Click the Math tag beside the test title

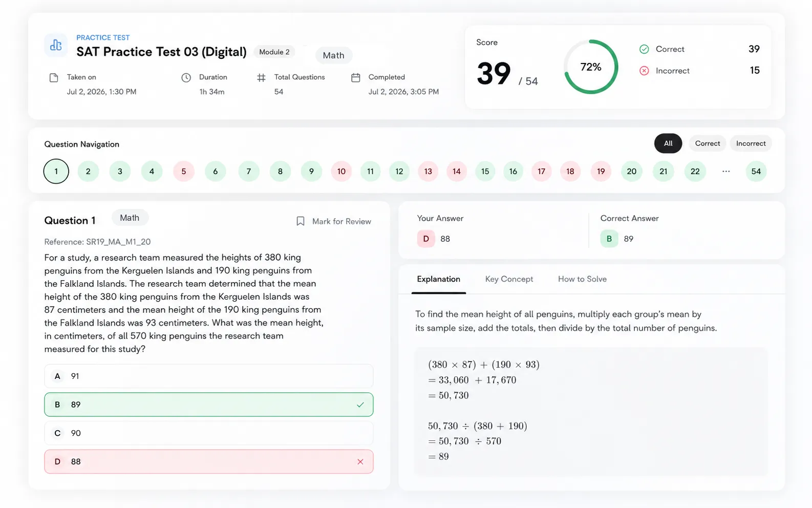(334, 55)
